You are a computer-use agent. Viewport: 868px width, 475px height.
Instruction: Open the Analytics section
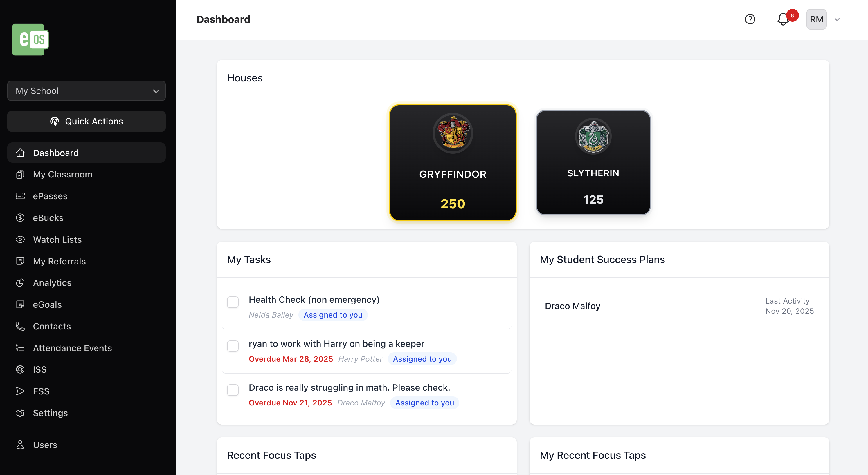[x=52, y=283]
